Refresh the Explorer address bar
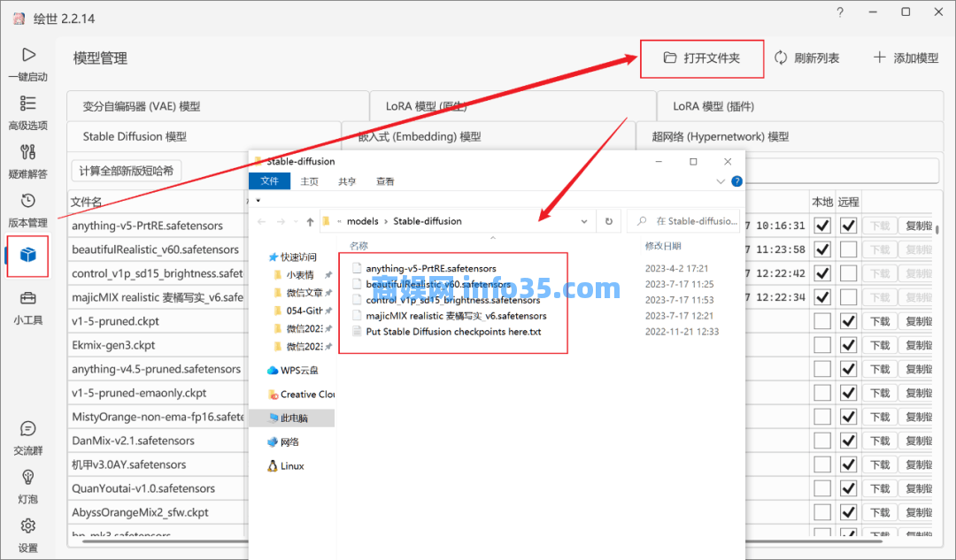This screenshot has height=560, width=956. [x=608, y=221]
